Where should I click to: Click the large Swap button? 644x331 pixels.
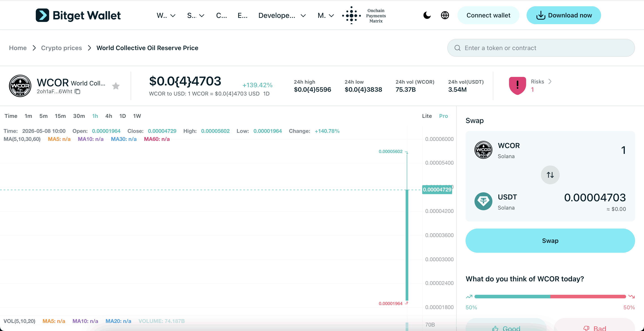[x=550, y=240]
